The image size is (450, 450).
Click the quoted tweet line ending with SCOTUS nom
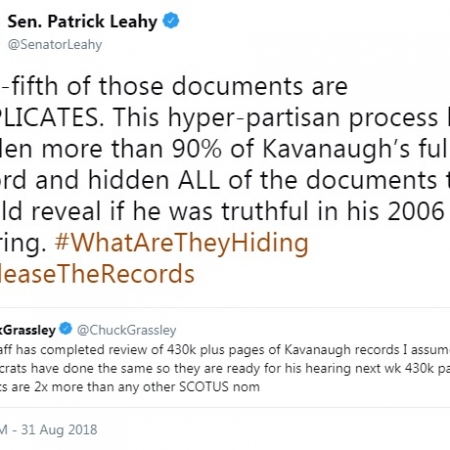click(130, 387)
